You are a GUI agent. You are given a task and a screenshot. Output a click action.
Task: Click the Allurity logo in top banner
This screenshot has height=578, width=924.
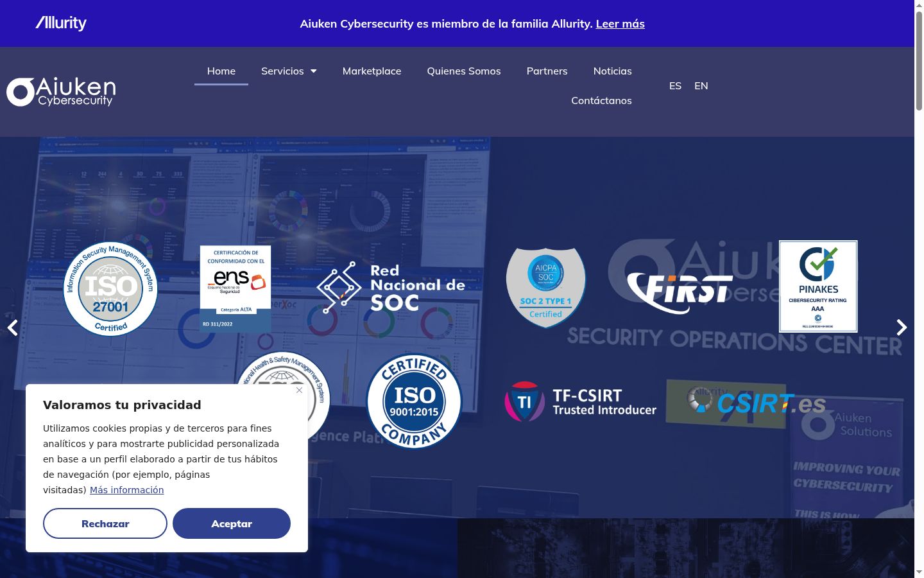coord(61,23)
